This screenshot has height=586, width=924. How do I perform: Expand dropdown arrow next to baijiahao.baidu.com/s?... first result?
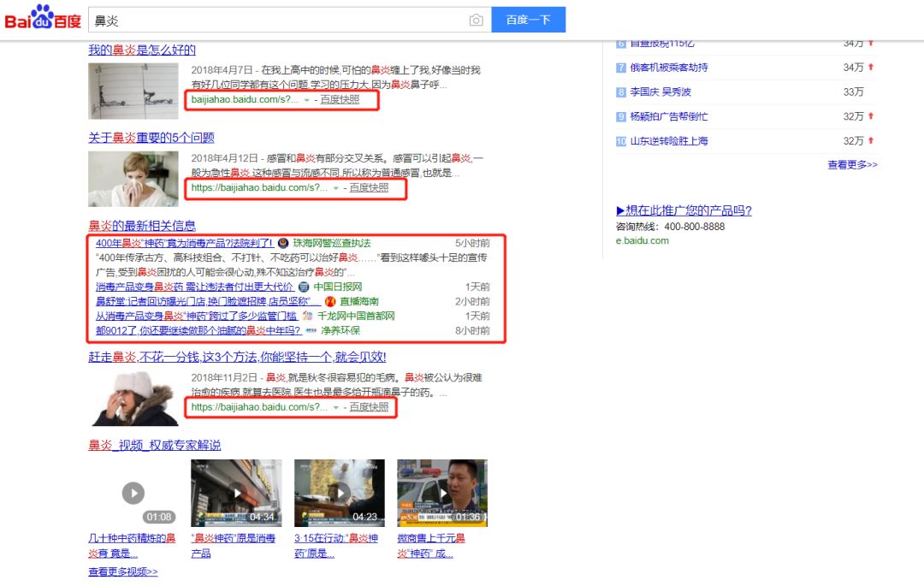[306, 100]
